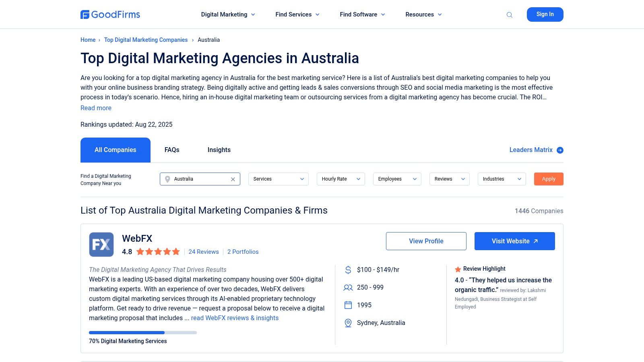Click the 1446 Companies count
Image resolution: width=644 pixels, height=362 pixels.
539,211
